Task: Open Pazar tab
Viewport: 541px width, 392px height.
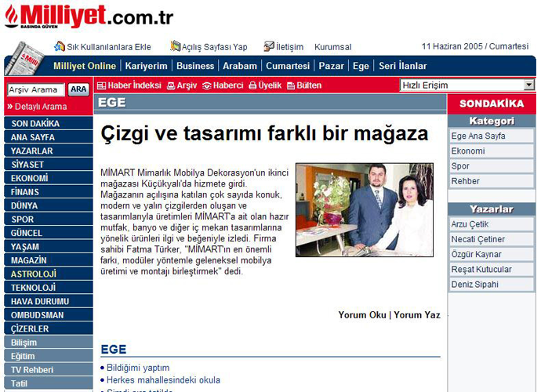Action: 331,66
